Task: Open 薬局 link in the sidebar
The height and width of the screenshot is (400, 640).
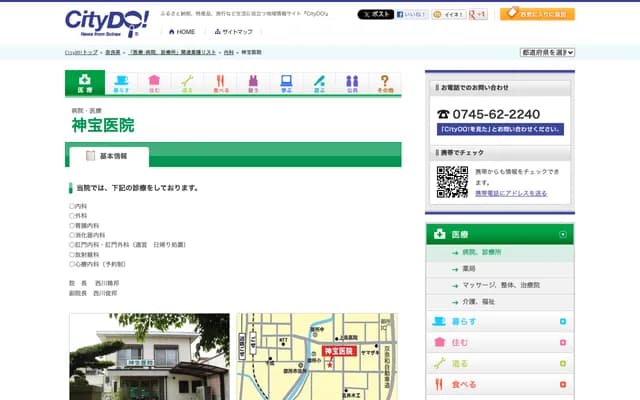Action: coord(470,269)
